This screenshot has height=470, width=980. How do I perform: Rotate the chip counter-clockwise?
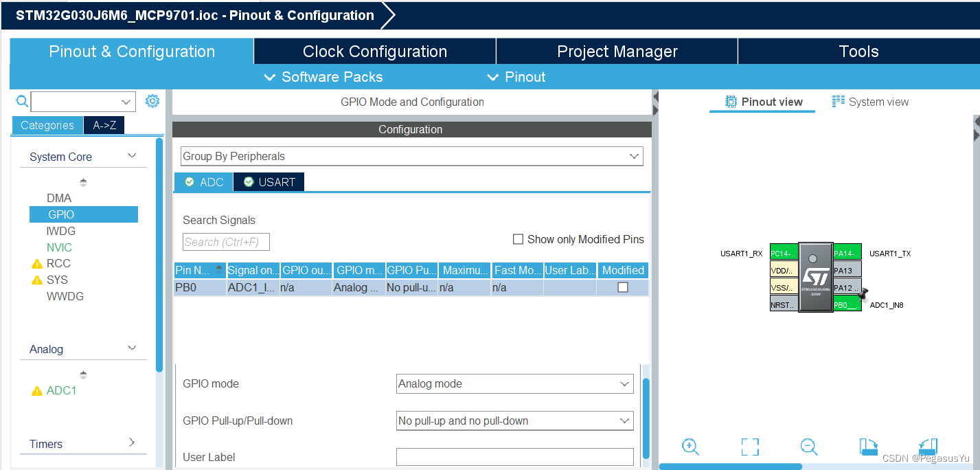[x=928, y=447]
